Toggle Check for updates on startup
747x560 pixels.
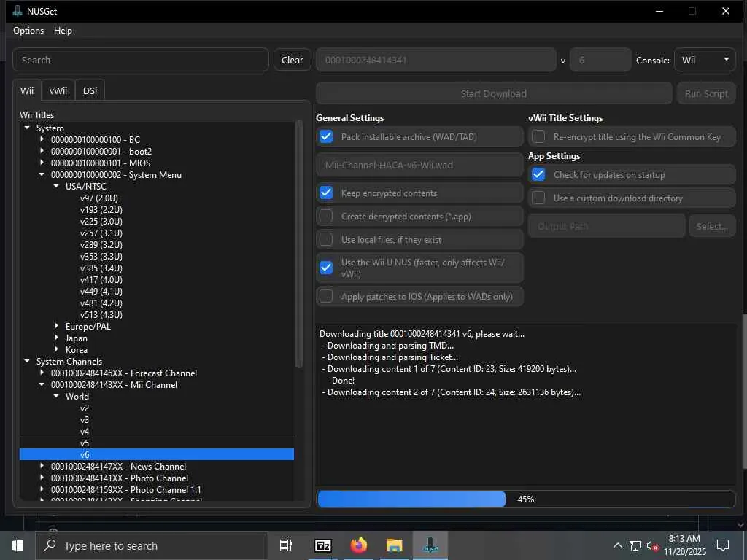[538, 175]
